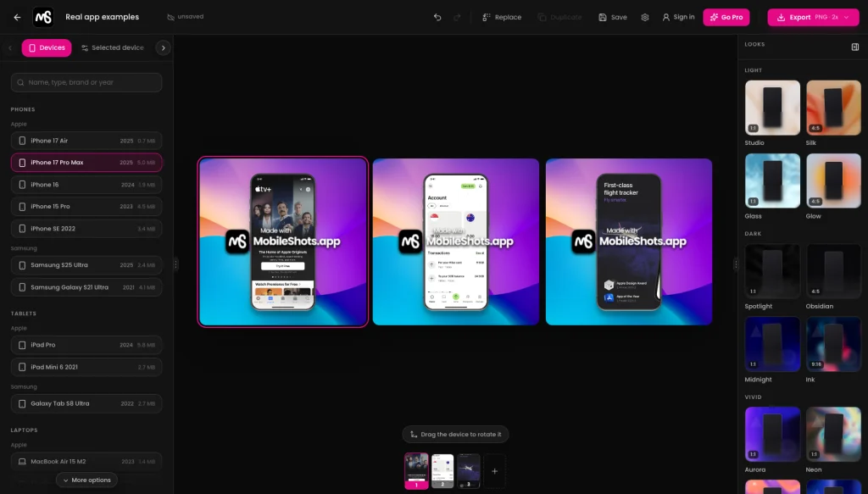
Task: Select iPhone 17 Pro Max device
Action: (86, 163)
